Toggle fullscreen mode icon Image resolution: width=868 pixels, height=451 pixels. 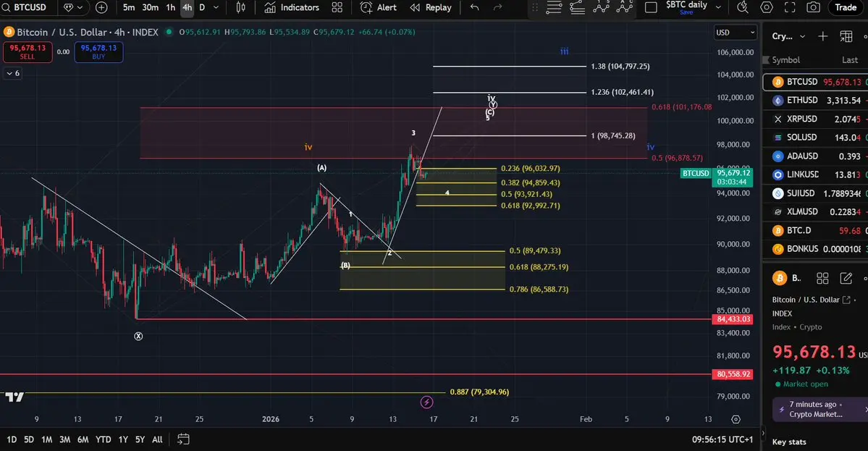790,7
